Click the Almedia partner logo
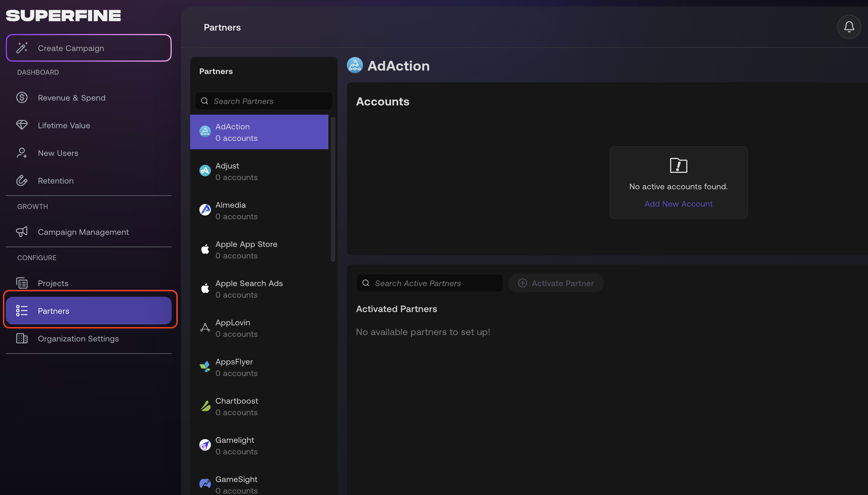Viewport: 868px width, 495px height. 205,210
